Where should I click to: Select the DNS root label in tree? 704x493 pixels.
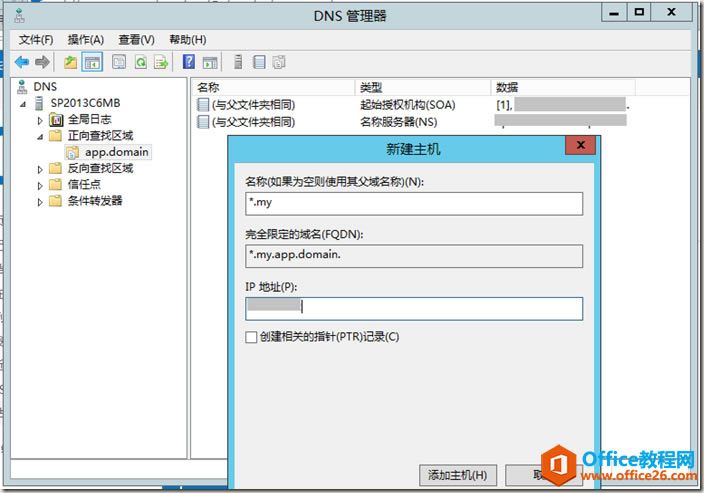45,87
